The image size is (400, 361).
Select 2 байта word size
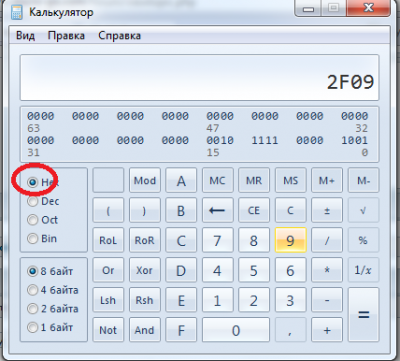(x=33, y=309)
